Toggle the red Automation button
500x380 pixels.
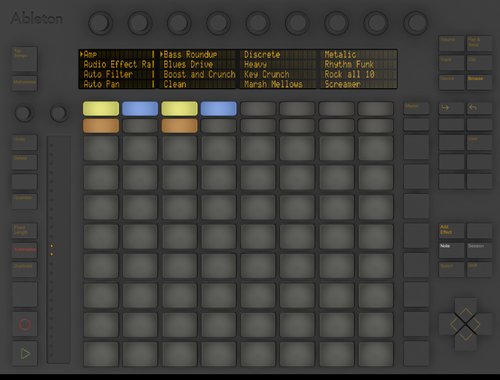[25, 251]
